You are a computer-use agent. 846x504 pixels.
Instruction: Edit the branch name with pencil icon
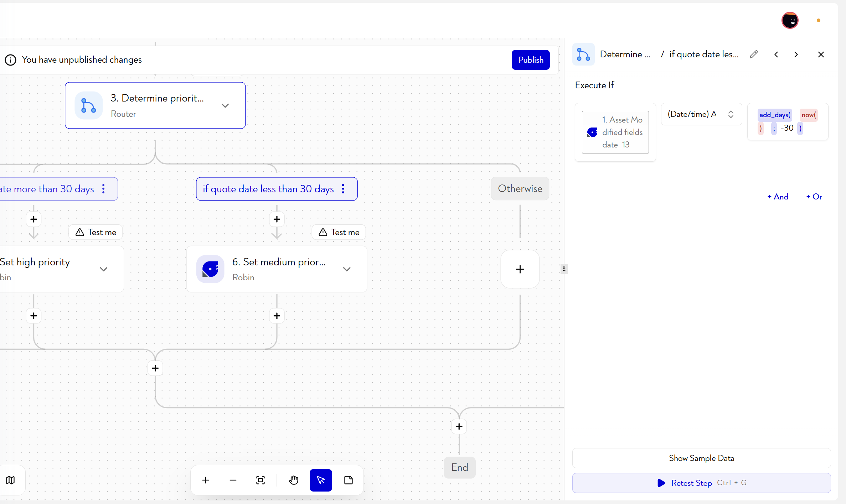(x=754, y=54)
